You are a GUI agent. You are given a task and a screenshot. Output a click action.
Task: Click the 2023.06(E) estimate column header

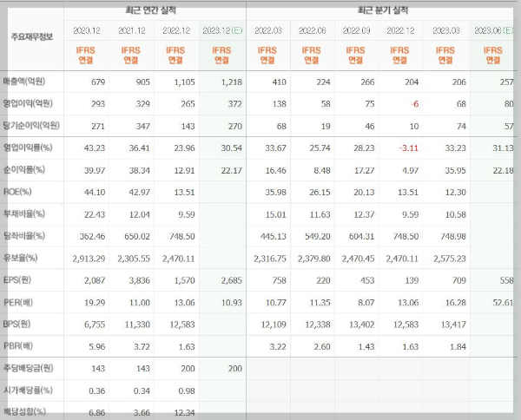[x=494, y=30]
